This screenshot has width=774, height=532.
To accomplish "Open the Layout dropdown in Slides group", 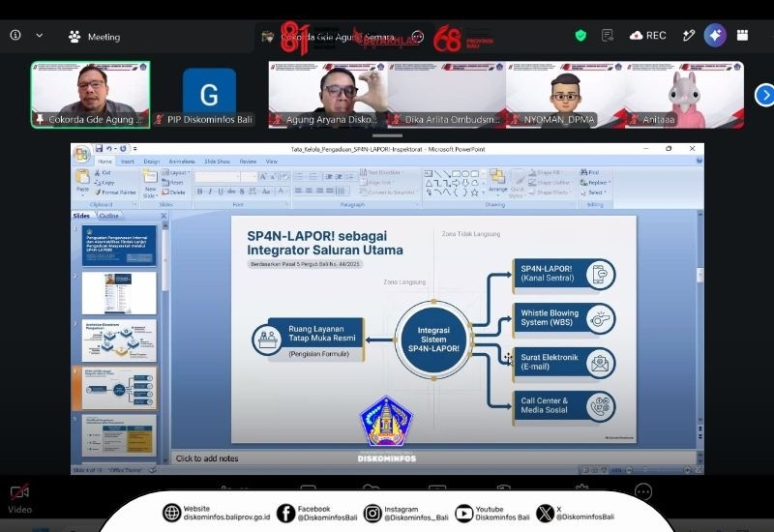I will point(175,173).
